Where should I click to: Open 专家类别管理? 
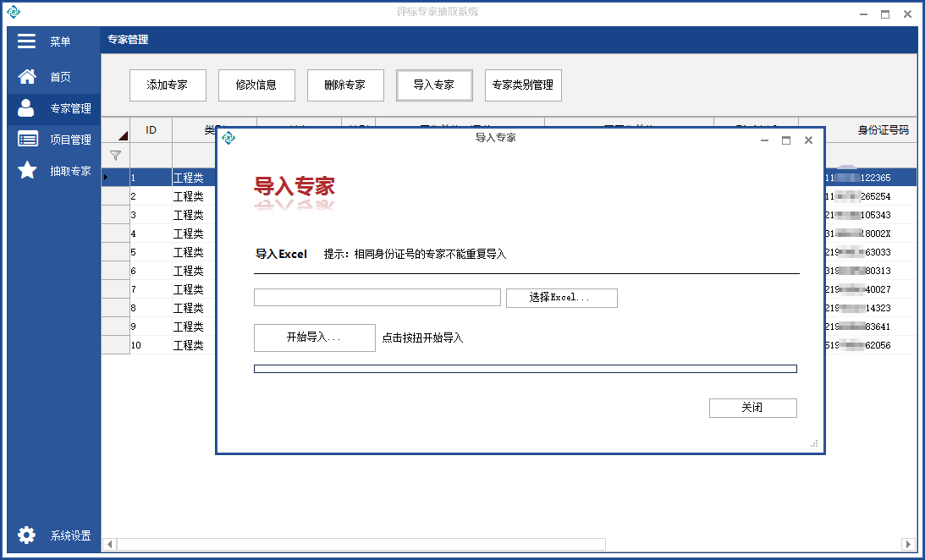523,85
